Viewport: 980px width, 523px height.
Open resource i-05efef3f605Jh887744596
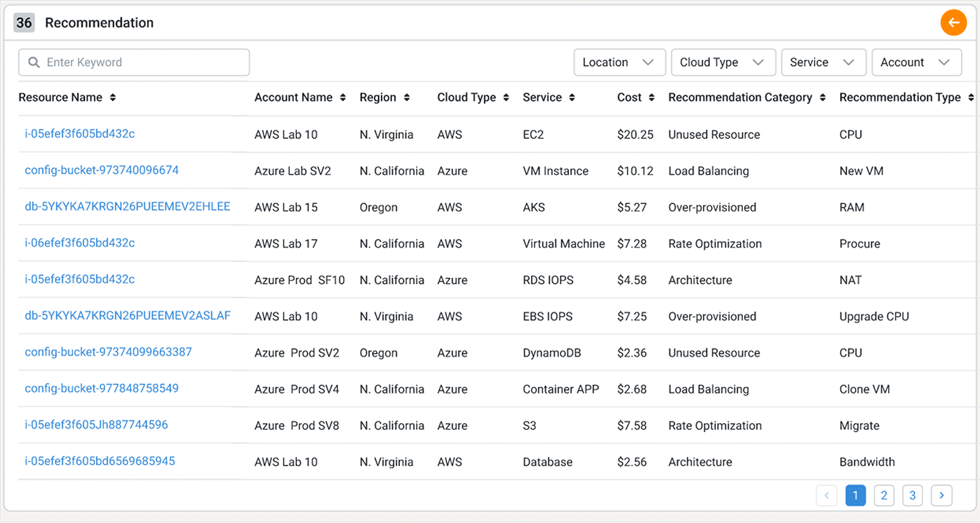pyautogui.click(x=96, y=424)
